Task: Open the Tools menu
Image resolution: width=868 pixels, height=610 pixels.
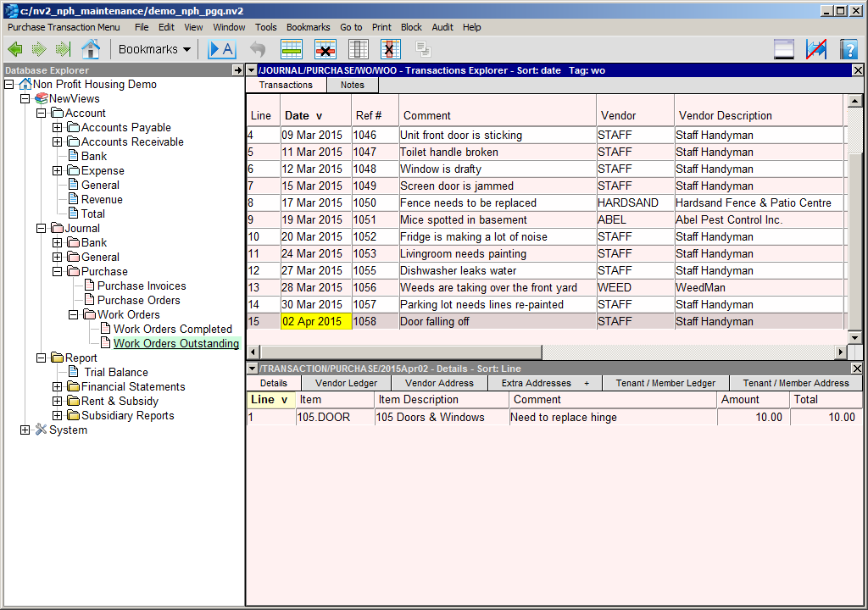Action: (265, 27)
